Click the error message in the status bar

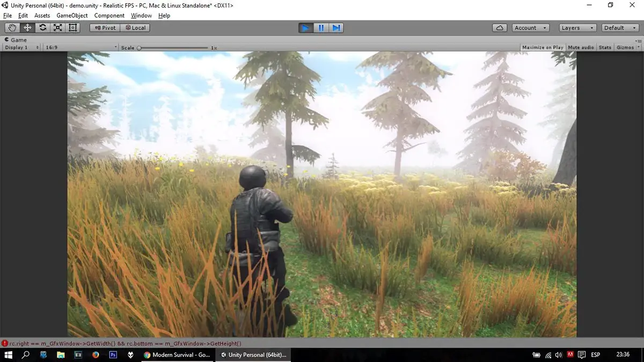point(125,343)
